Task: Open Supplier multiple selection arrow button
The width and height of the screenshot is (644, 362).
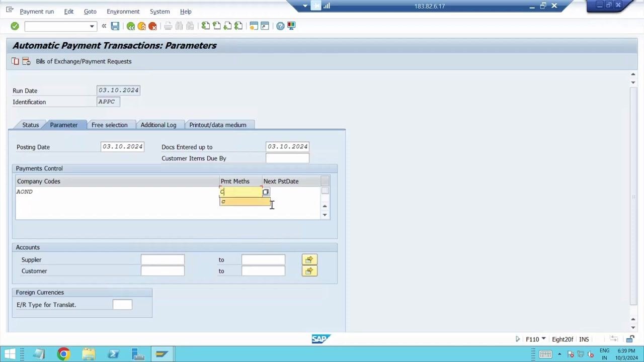Action: 309,259
